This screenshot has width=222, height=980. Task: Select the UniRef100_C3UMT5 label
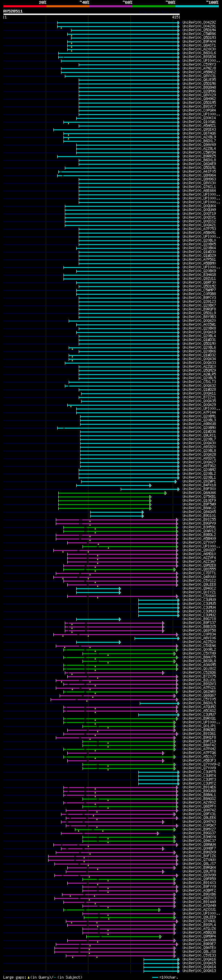[x=199, y=772]
